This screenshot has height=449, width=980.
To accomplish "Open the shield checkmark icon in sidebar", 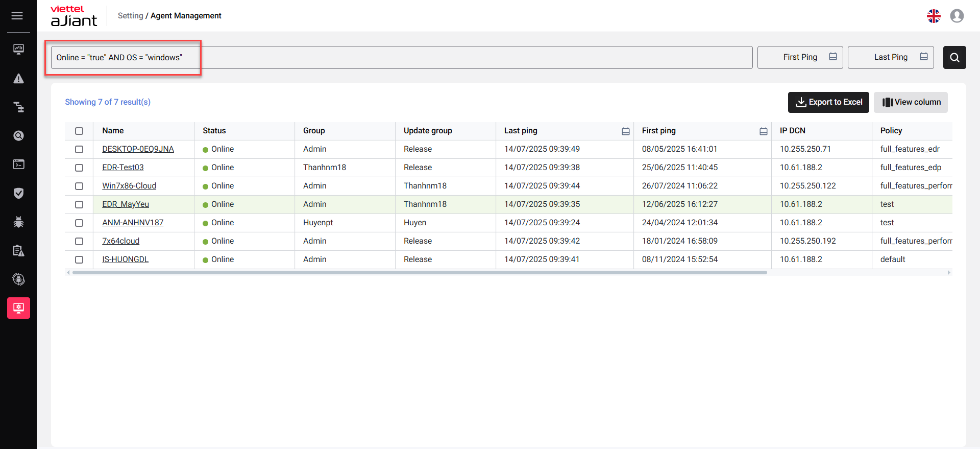I will (18, 193).
